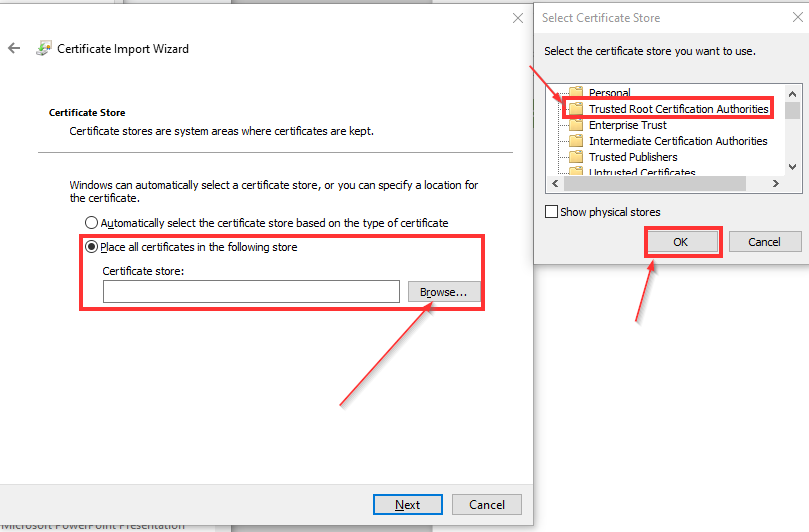
Task: Click Intermediate Certification Authorities folder icon
Action: click(x=575, y=141)
